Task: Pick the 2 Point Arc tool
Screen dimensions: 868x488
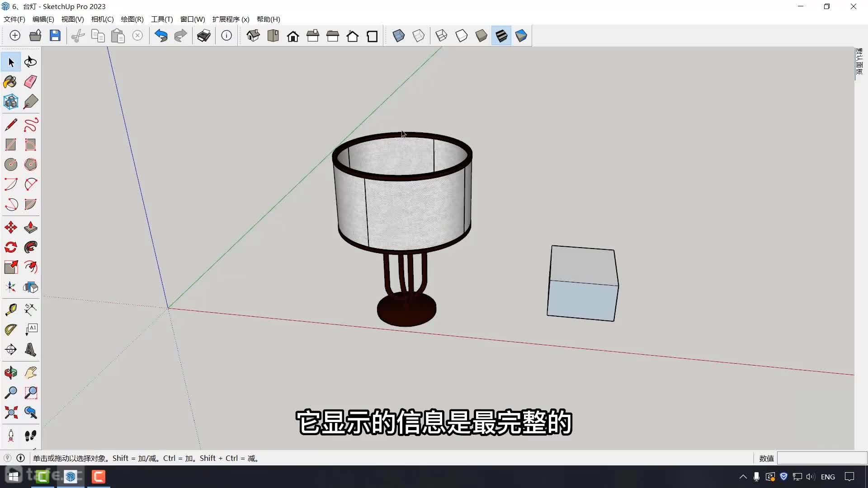Action: click(x=31, y=184)
